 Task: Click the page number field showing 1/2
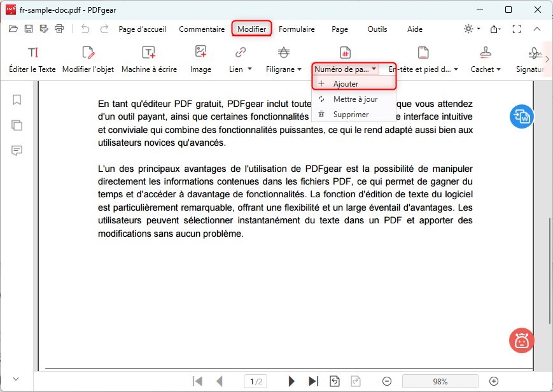256,381
